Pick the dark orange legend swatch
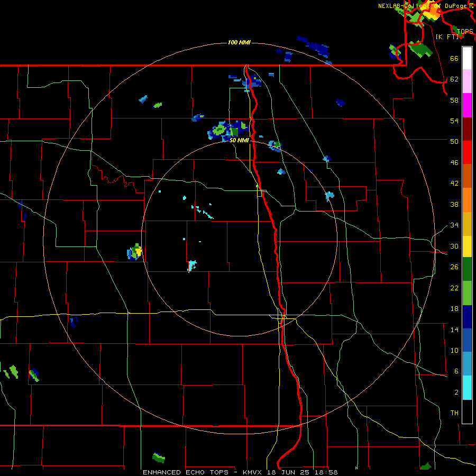 click(x=467, y=176)
